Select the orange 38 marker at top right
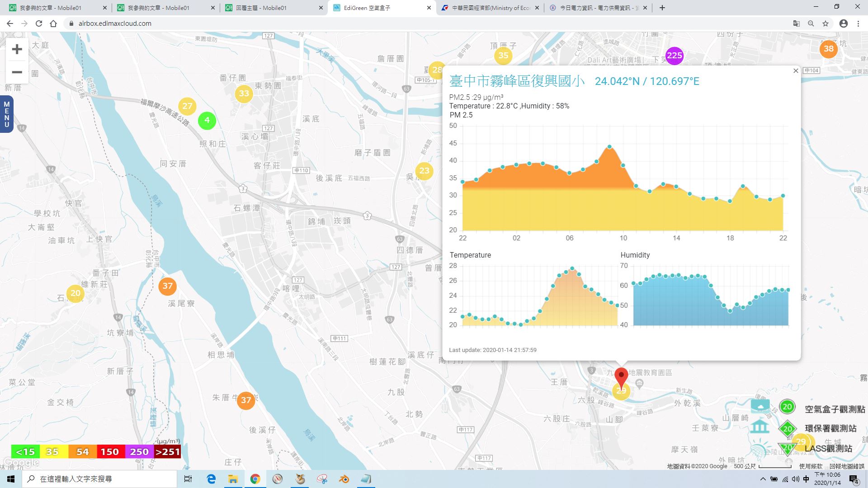The height and width of the screenshot is (488, 868). coord(828,49)
